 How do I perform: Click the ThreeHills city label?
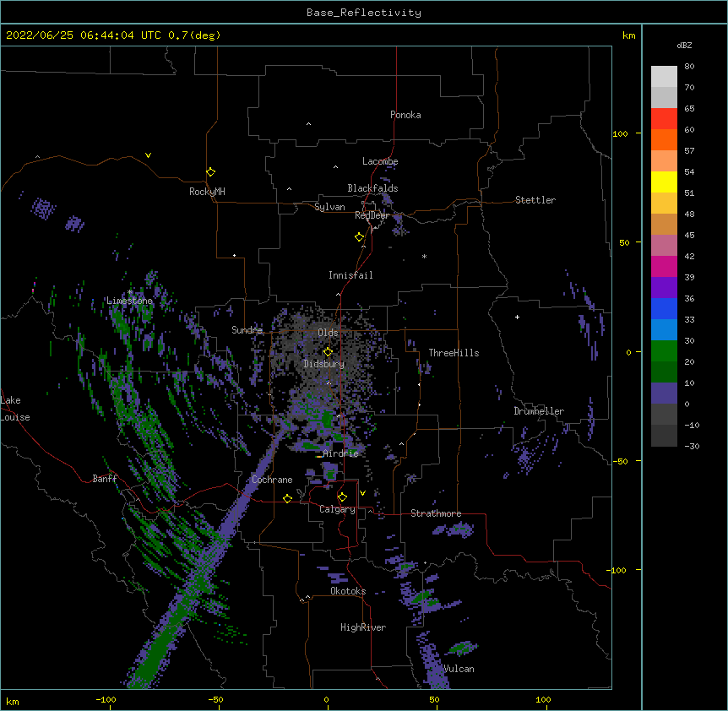454,353
